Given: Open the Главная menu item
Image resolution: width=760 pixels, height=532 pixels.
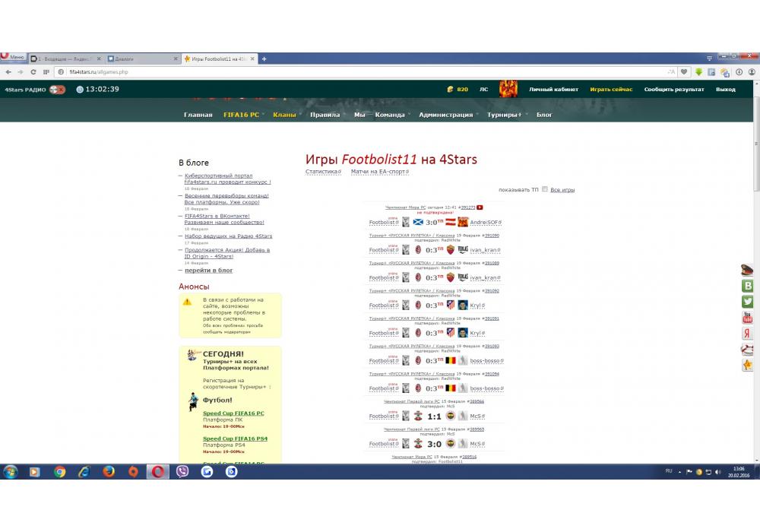Looking at the screenshot, I should click(198, 115).
